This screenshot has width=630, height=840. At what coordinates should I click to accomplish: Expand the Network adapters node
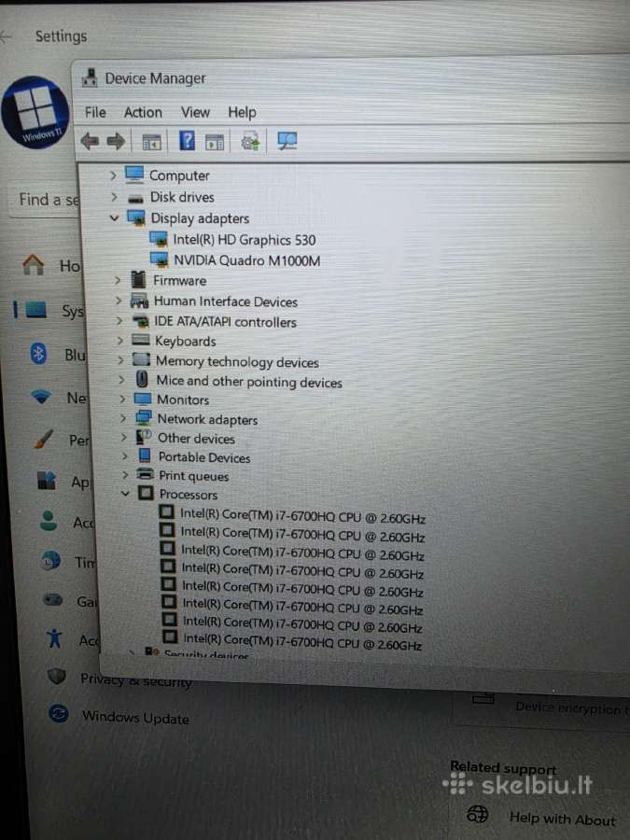(x=123, y=418)
